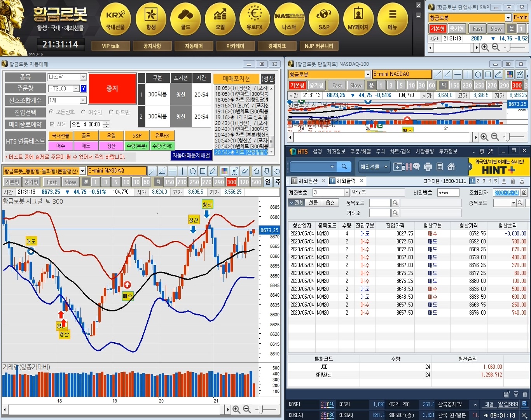531x420 pixels.
Task: Select the diagonal line tool in bottom-left chart
Action: pyautogui.click(x=152, y=171)
